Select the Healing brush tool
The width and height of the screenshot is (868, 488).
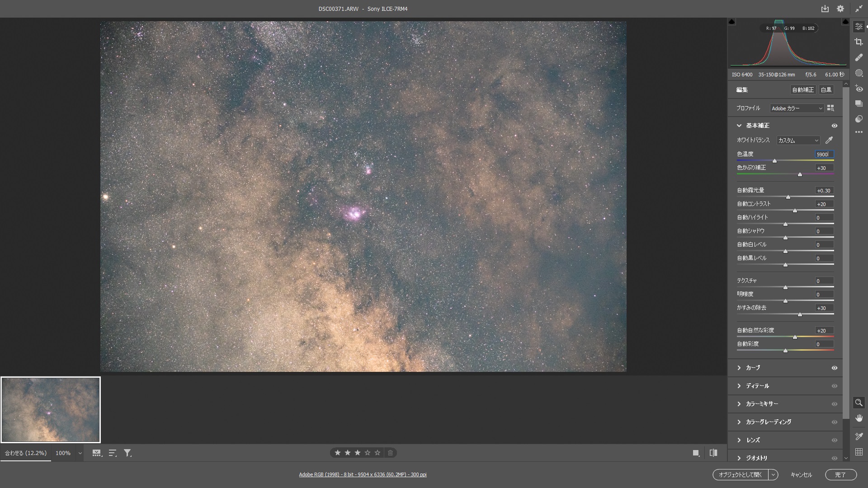click(859, 57)
